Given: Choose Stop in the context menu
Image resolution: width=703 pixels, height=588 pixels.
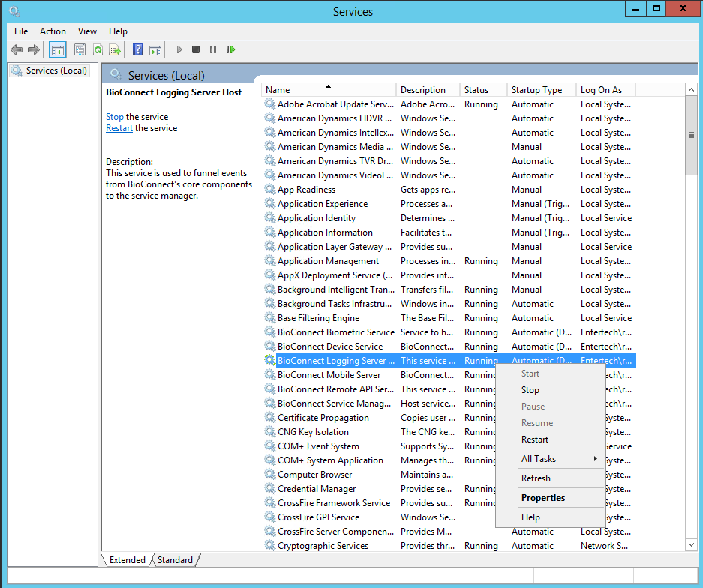Looking at the screenshot, I should (x=551, y=390).
